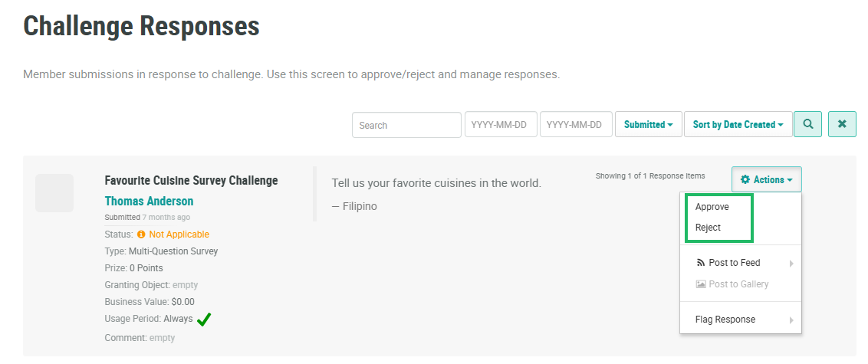Screen dimensions: 868x364
Task: Open Thomas Anderson's member profile link
Action: (149, 202)
